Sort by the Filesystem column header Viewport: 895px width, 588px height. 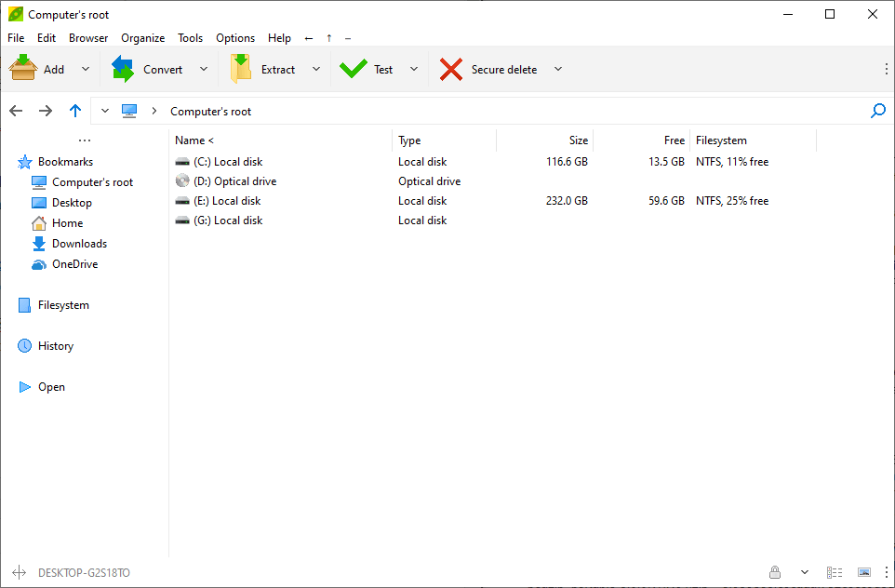point(754,140)
